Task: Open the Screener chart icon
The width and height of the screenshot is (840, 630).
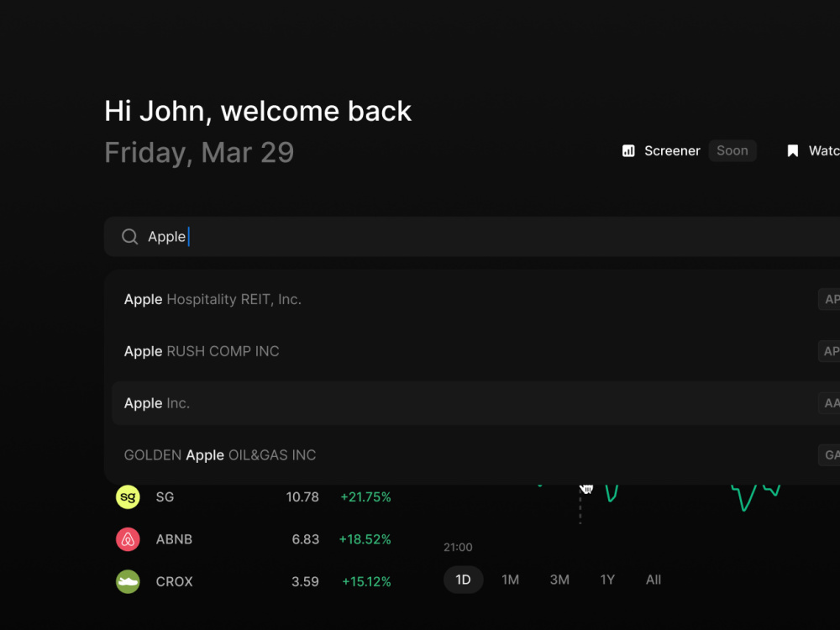Action: click(x=628, y=151)
